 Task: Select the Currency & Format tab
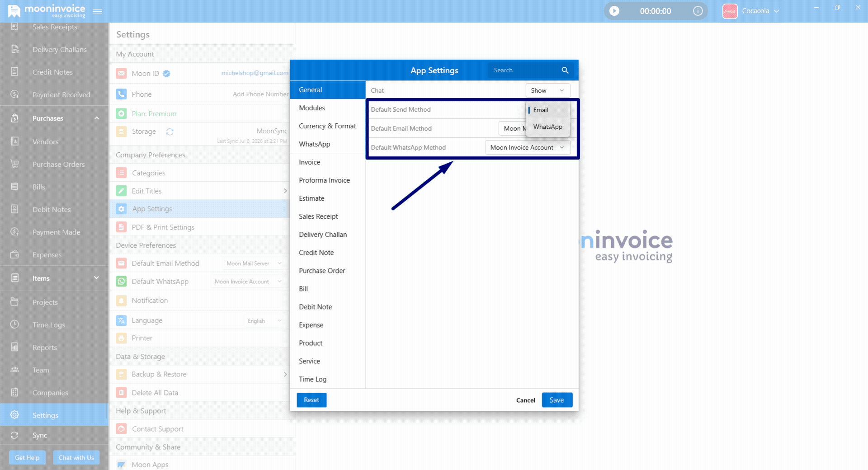click(327, 126)
